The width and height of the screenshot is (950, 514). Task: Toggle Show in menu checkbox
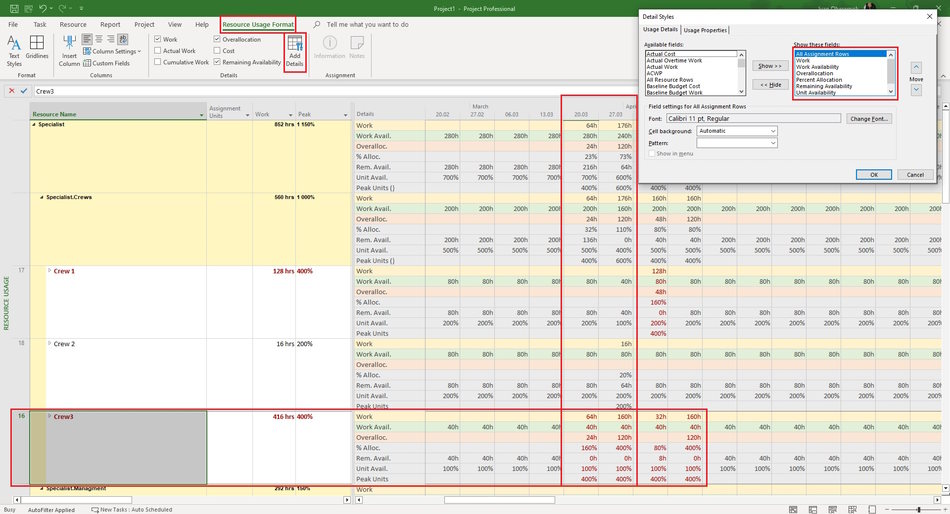point(652,154)
